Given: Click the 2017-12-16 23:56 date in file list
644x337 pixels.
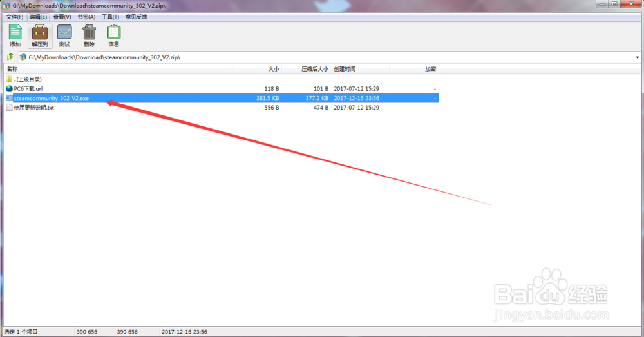Looking at the screenshot, I should tap(357, 98).
